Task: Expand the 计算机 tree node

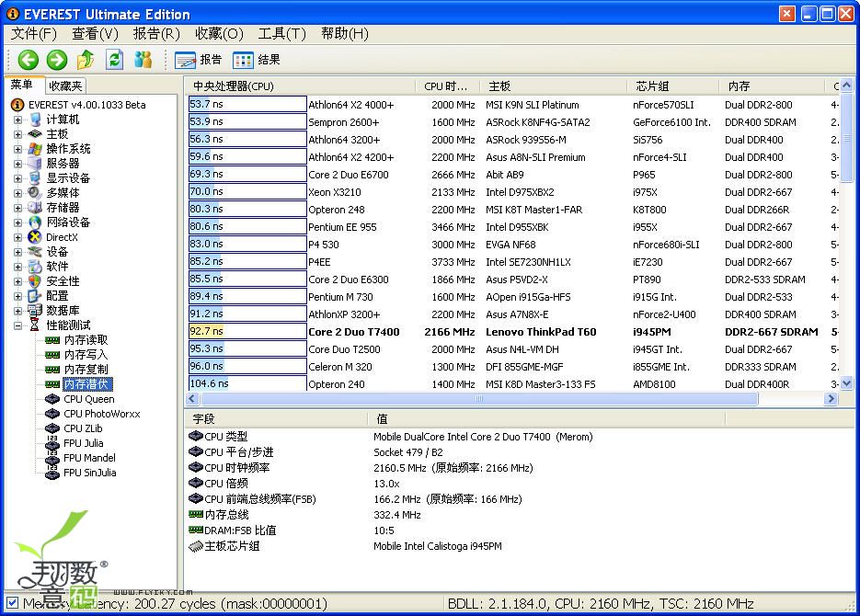Action: [17, 120]
